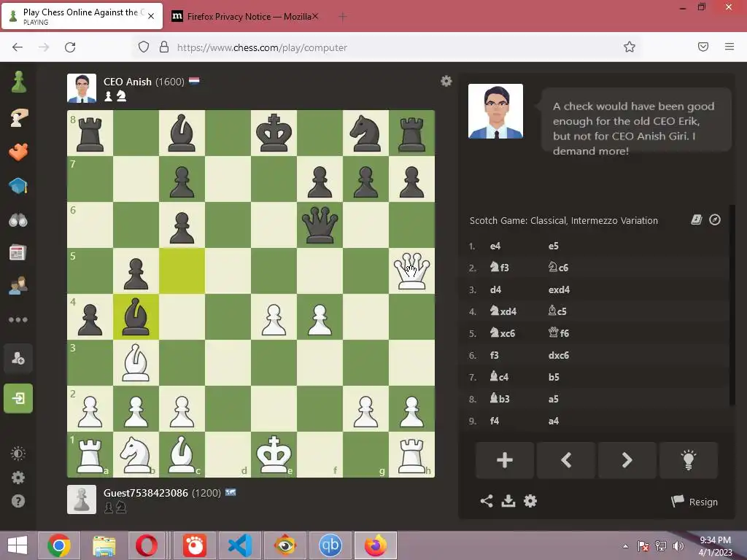Select the white bishop on b3
Viewport: 747px width, 560px height.
pyautogui.click(x=136, y=363)
